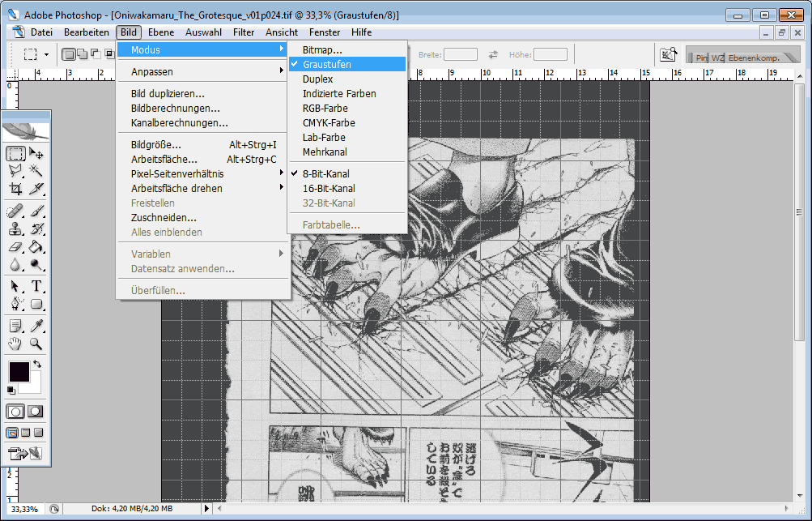Choose RGB-Farbe mode
The image size is (812, 521).
click(x=347, y=108)
